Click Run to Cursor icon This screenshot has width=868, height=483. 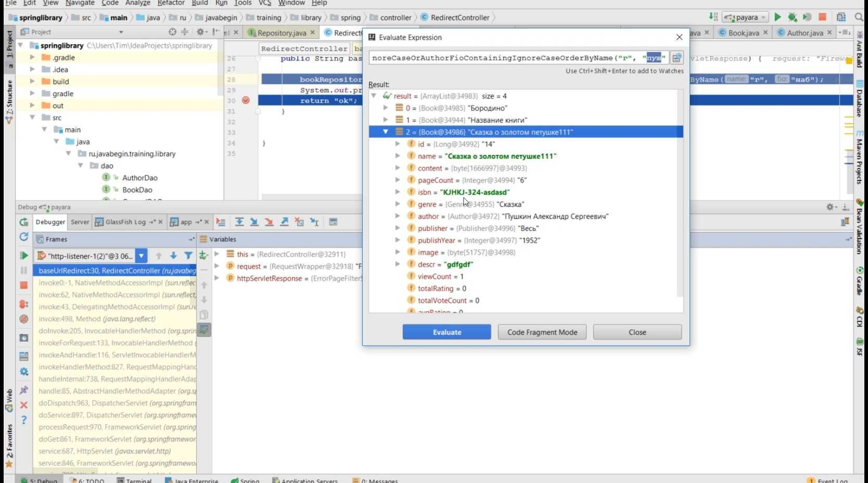coord(314,222)
